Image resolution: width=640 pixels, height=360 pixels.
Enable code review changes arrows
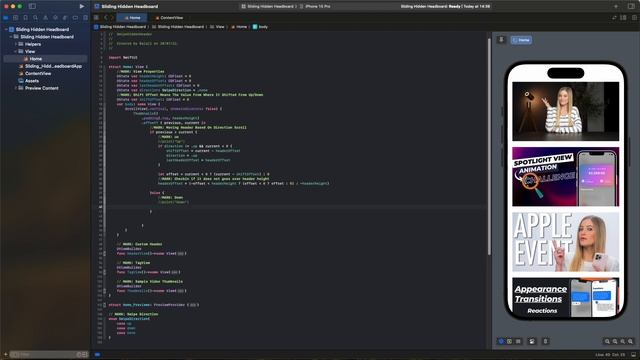point(614,18)
